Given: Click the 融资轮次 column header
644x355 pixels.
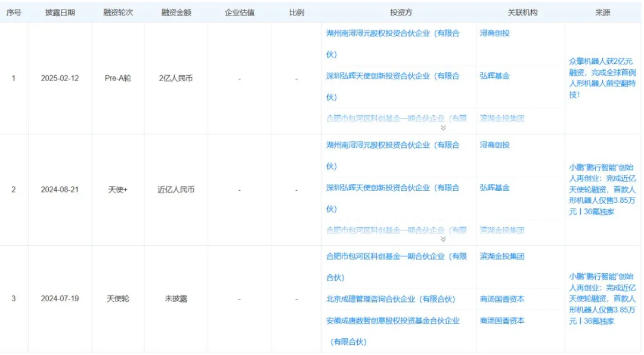Looking at the screenshot, I should coord(118,13).
